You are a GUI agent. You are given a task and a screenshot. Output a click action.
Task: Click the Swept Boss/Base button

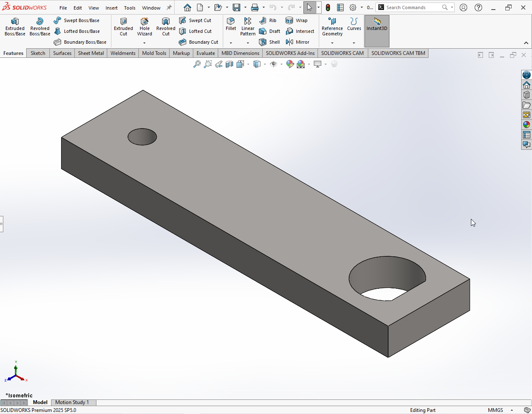pyautogui.click(x=76, y=20)
